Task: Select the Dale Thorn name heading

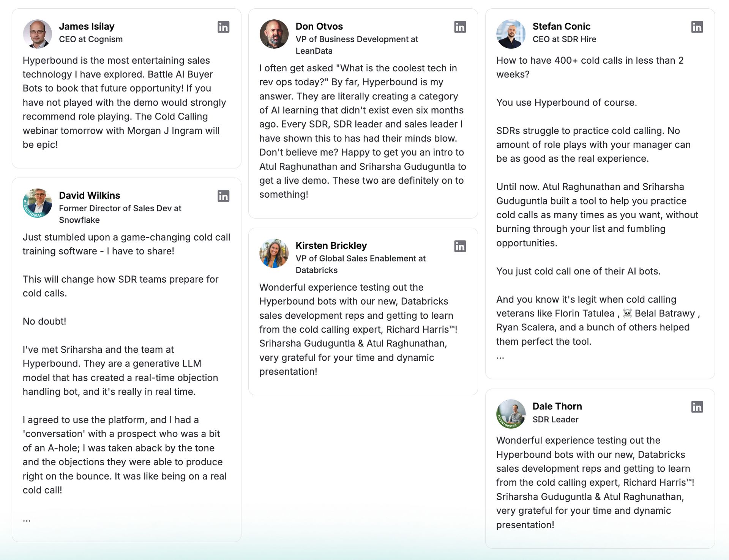Action: [557, 406]
